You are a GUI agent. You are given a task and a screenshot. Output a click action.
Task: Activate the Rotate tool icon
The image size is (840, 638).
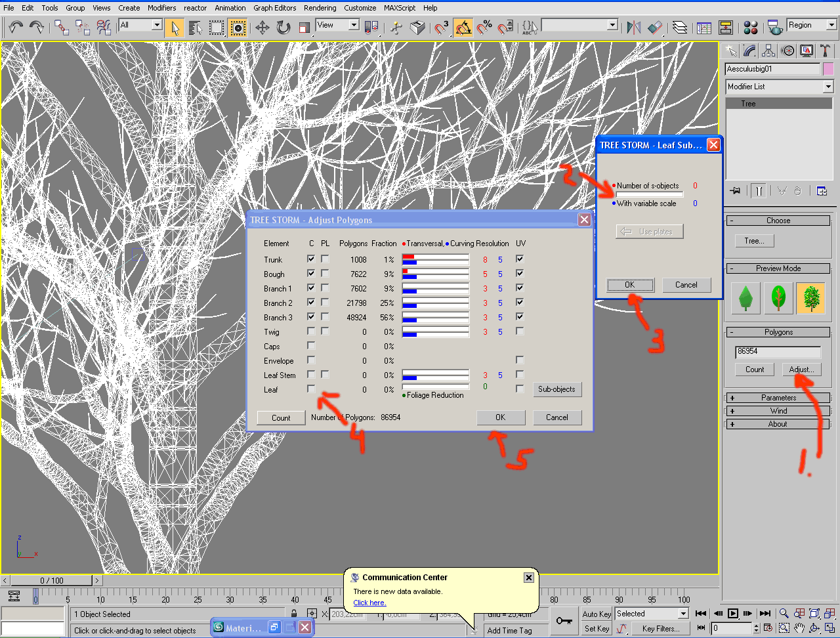(x=283, y=27)
